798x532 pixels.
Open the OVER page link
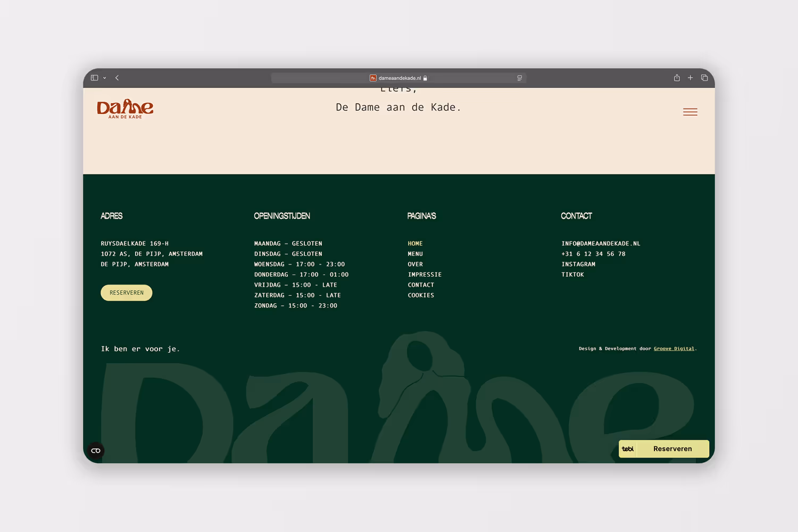415,264
